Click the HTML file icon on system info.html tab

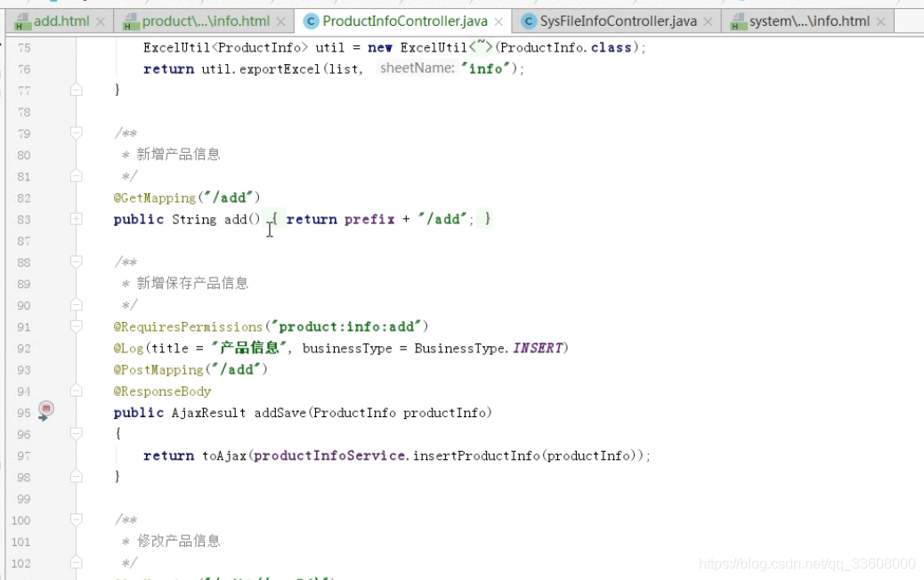click(738, 22)
